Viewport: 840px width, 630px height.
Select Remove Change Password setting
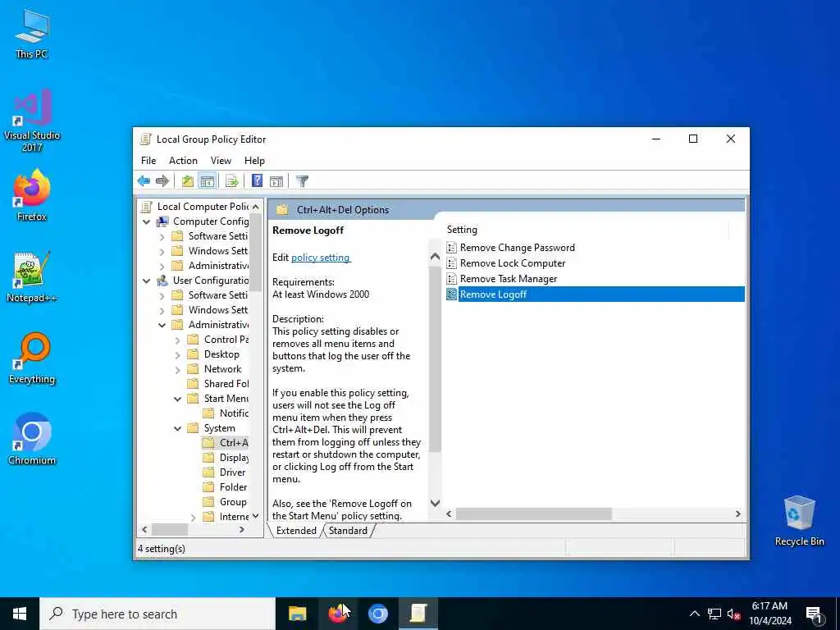(517, 248)
